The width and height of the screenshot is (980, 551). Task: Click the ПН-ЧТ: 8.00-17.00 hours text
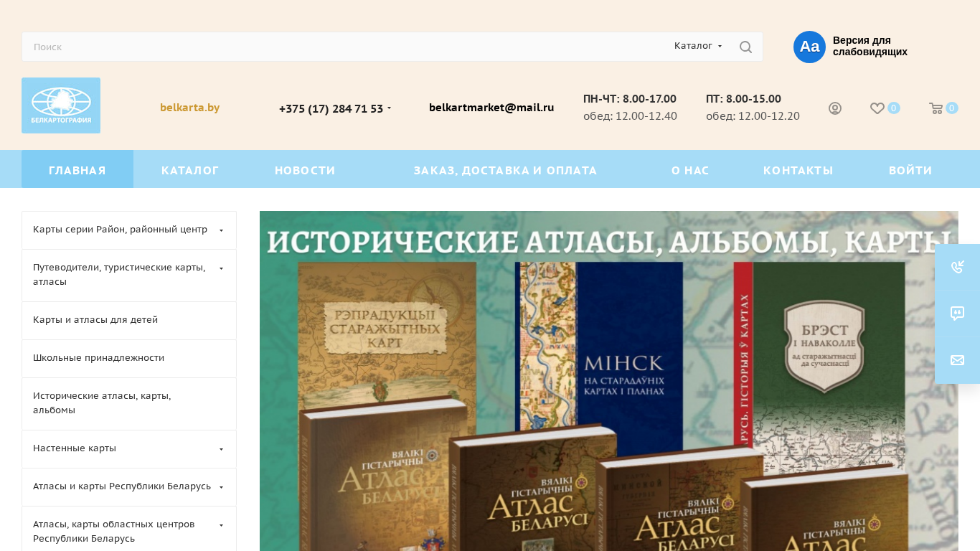tap(630, 99)
